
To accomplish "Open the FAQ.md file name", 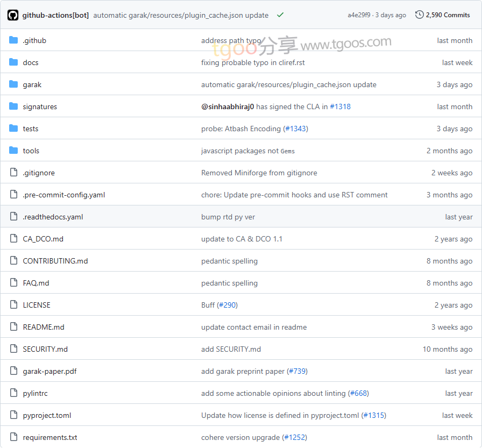I will (x=36, y=283).
